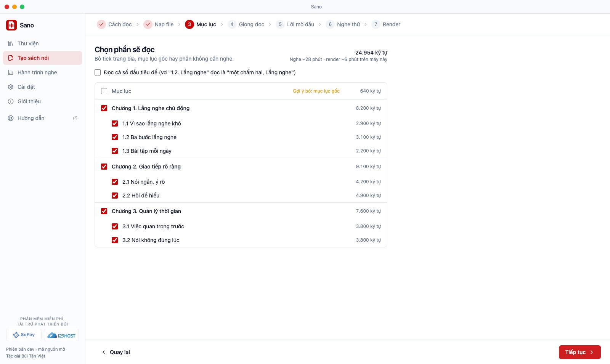
Task: Uncheck 3.2 Nói không đúng lúc
Action: (x=115, y=240)
